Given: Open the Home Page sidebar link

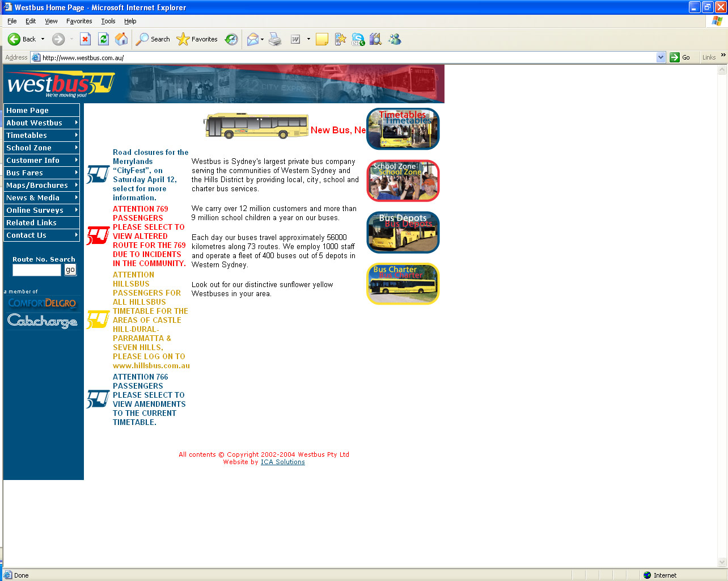Looking at the screenshot, I should (42, 110).
